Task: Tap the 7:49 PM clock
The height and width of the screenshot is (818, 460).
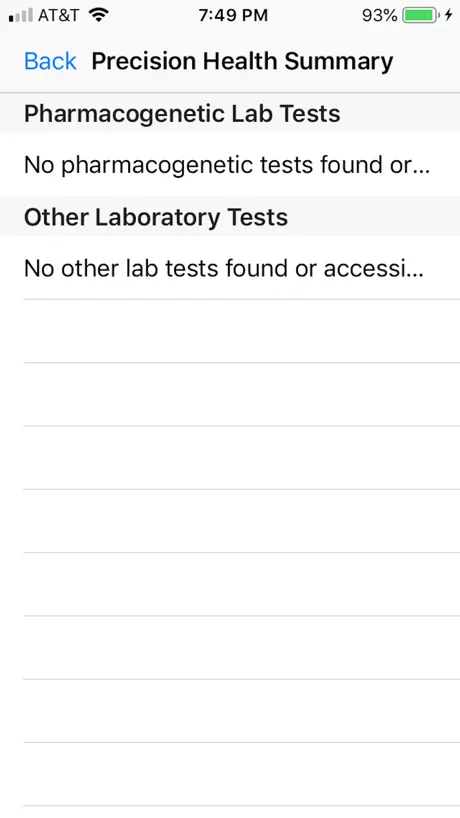Action: (x=233, y=15)
